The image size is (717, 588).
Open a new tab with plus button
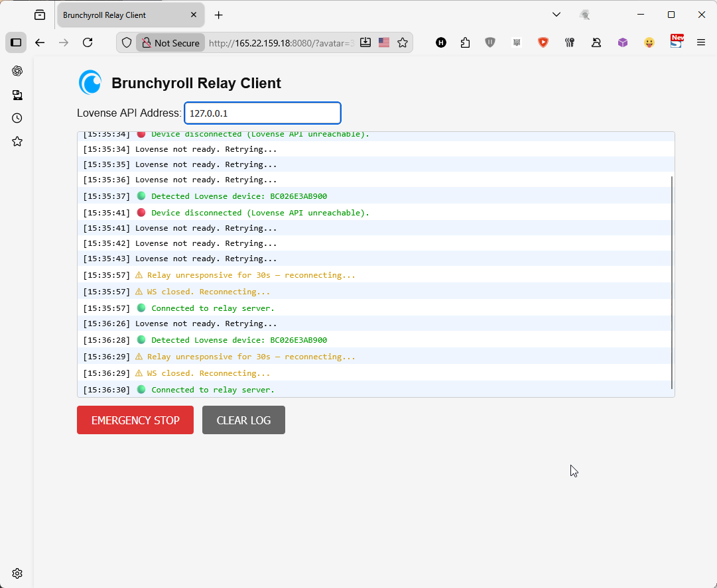click(219, 15)
